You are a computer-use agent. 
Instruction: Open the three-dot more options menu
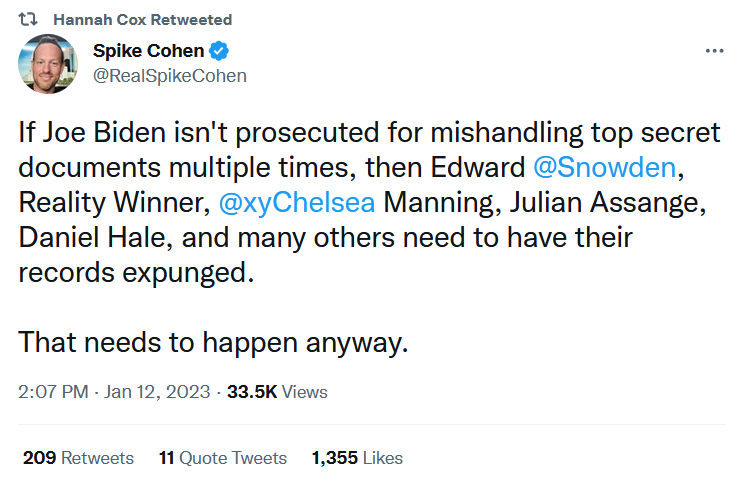click(714, 50)
